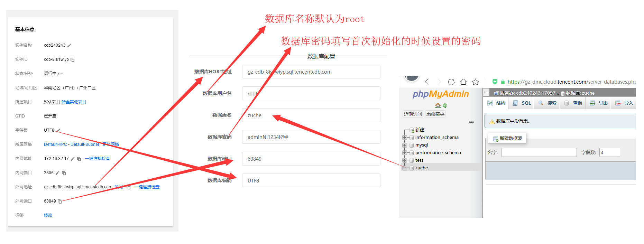Select the zuche database

[x=422, y=168]
